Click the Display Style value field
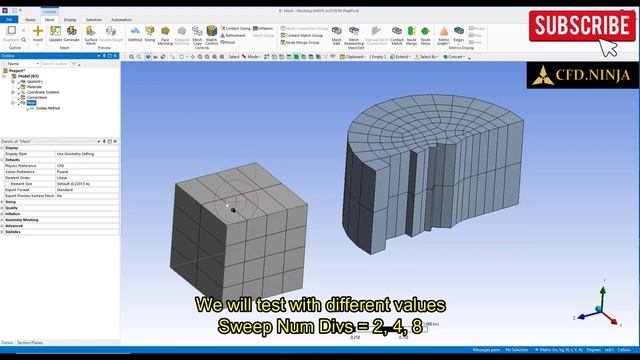The width and height of the screenshot is (640, 360). coord(87,154)
